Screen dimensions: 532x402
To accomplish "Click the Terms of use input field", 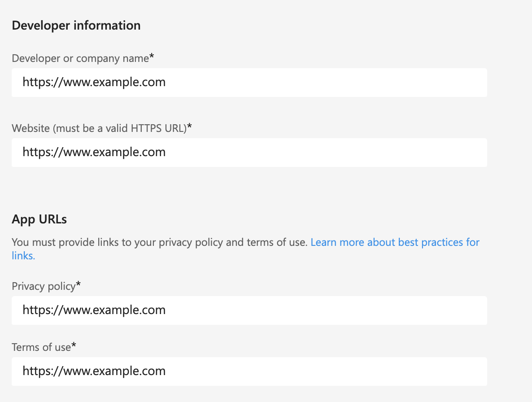I will pos(249,371).
